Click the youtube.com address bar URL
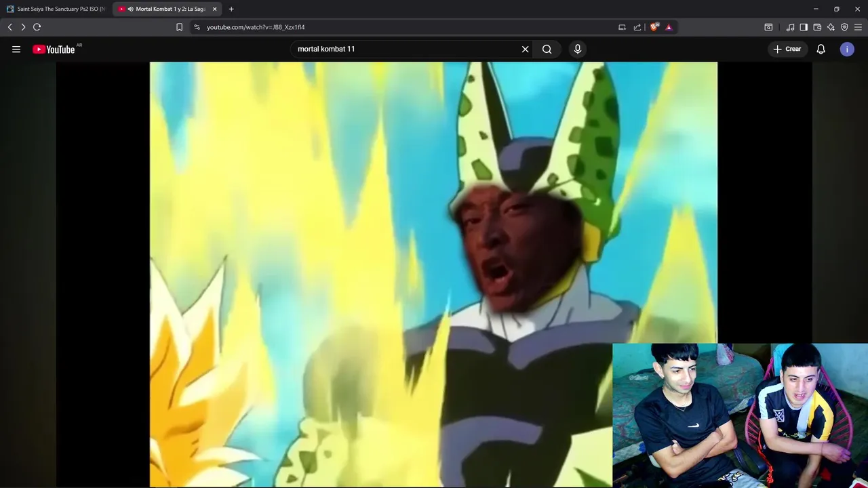 256,27
